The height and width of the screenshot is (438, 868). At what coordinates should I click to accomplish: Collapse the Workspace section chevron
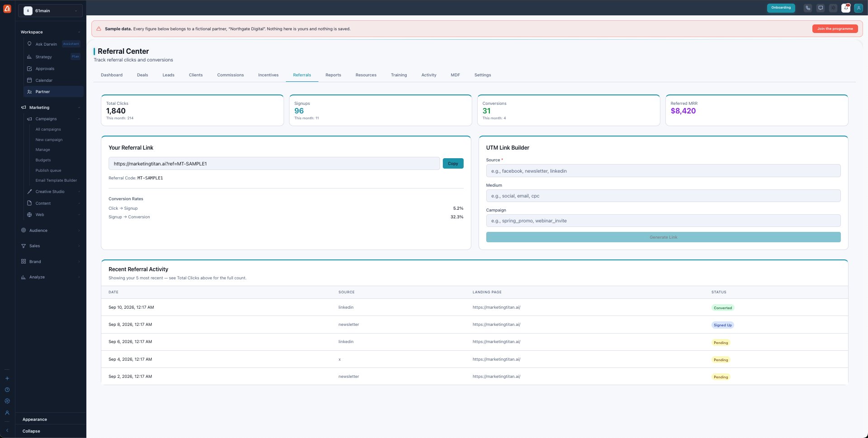coord(79,32)
